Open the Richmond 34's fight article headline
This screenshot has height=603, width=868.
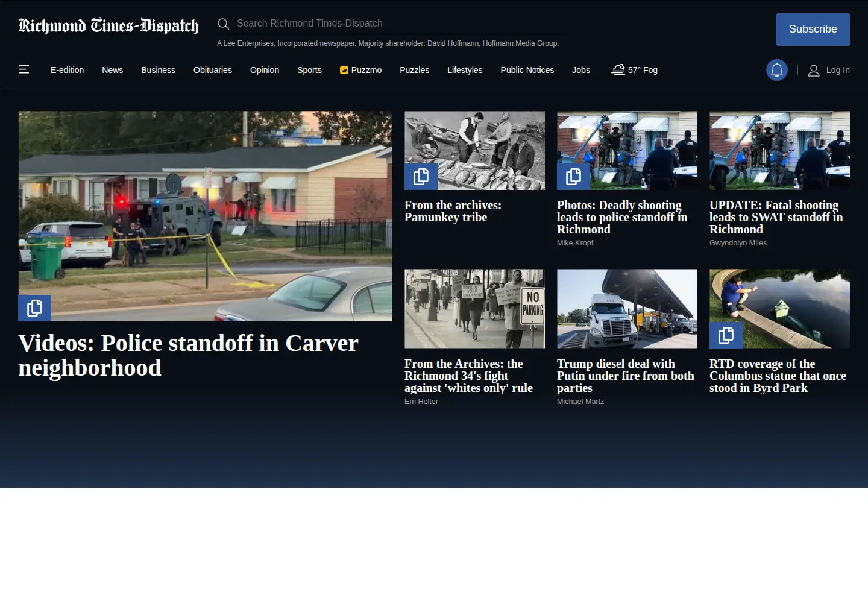point(468,376)
